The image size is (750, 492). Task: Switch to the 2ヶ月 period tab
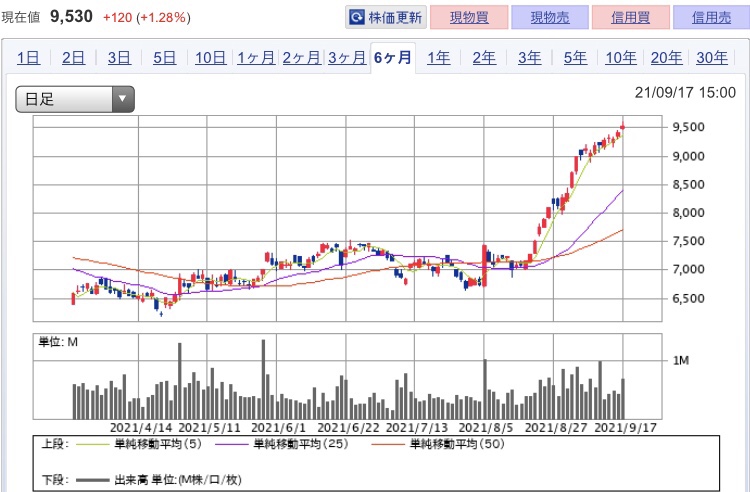(x=301, y=58)
